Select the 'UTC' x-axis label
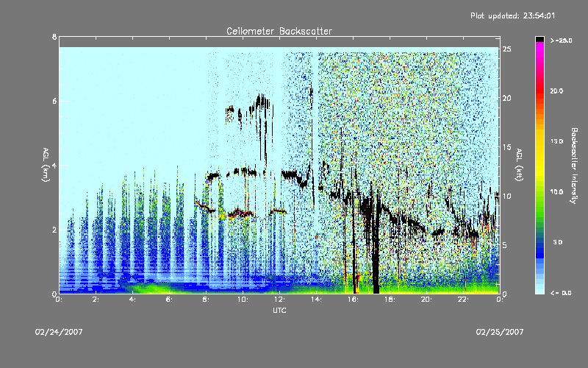This screenshot has width=588, height=368. point(279,310)
